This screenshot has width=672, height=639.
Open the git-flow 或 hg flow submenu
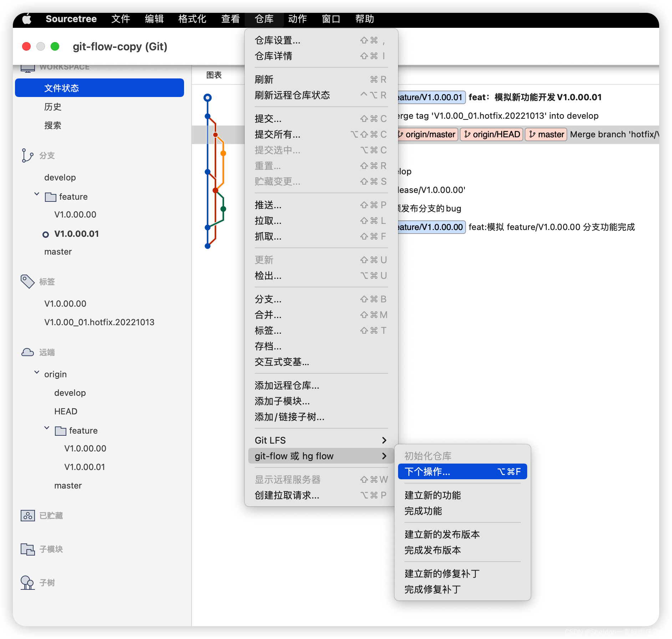click(321, 456)
